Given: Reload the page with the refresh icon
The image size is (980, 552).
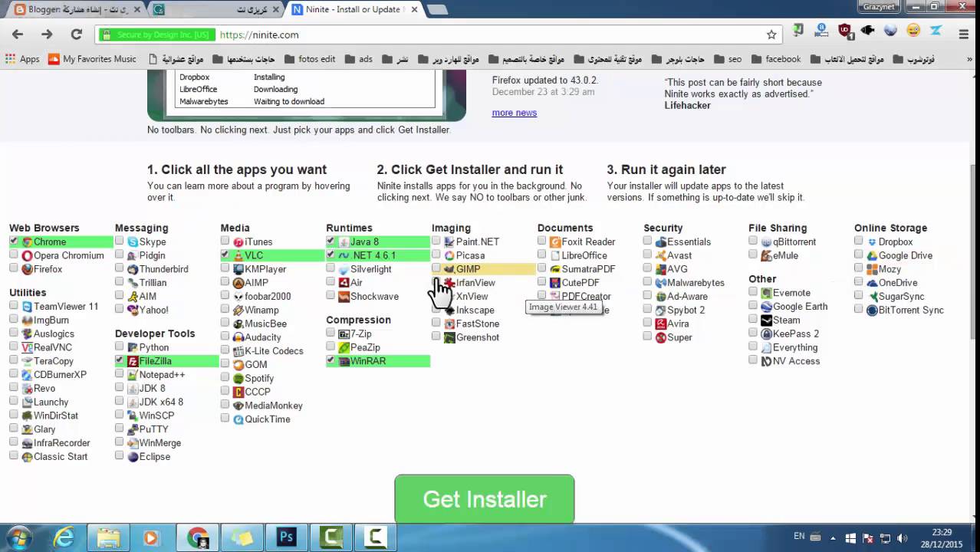Looking at the screenshot, I should [76, 34].
